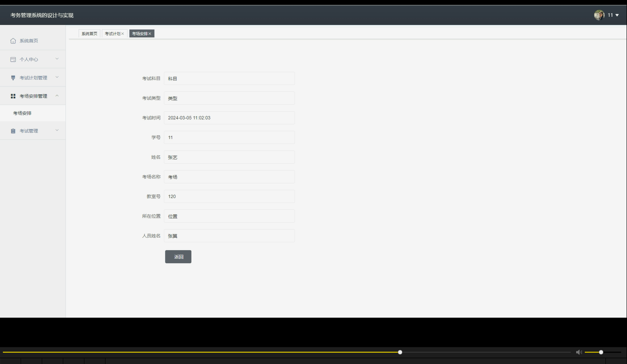627x364 pixels.
Task: Click the 人员姓名 field
Action: (229, 236)
